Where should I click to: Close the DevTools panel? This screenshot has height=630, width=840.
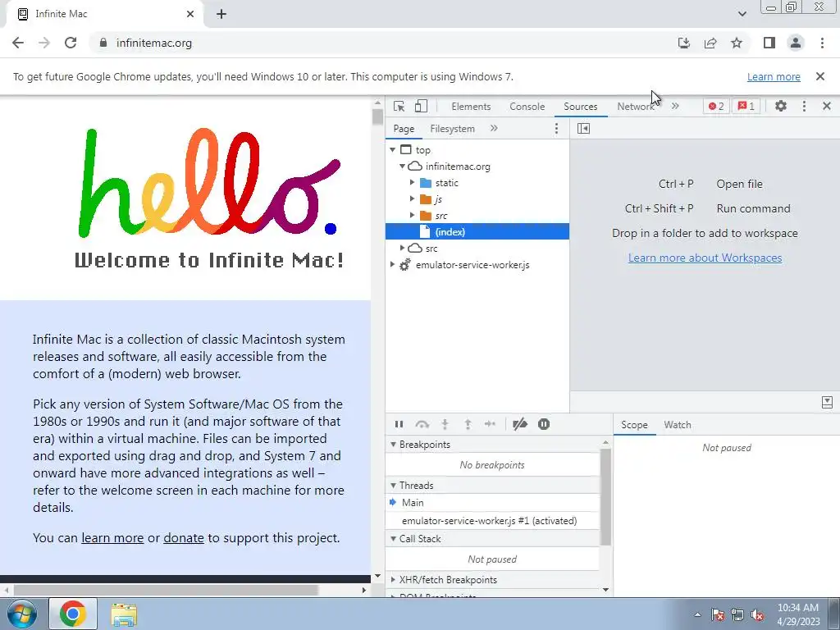point(827,106)
